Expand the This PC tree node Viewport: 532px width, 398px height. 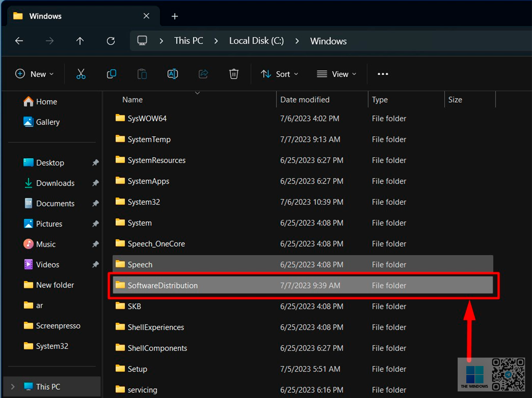[x=13, y=387]
